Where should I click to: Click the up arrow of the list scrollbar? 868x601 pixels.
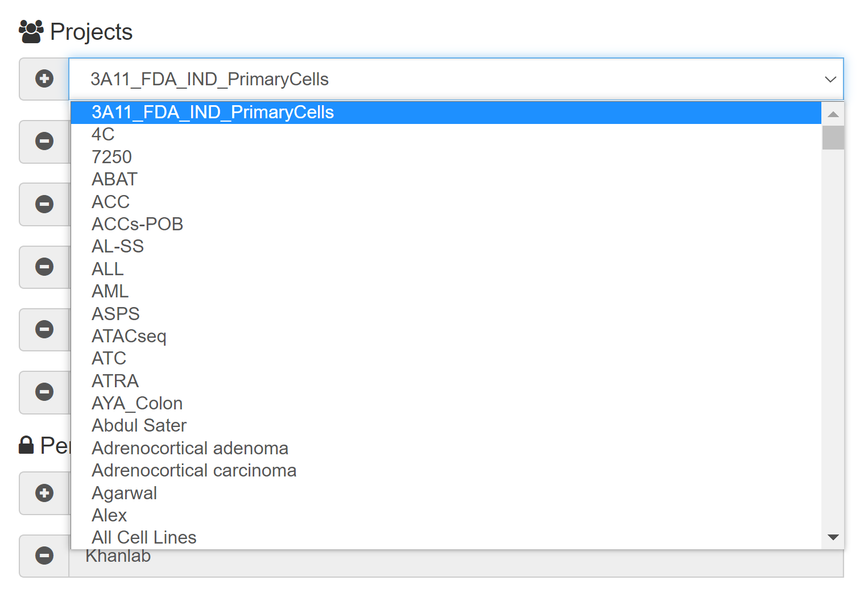click(833, 114)
